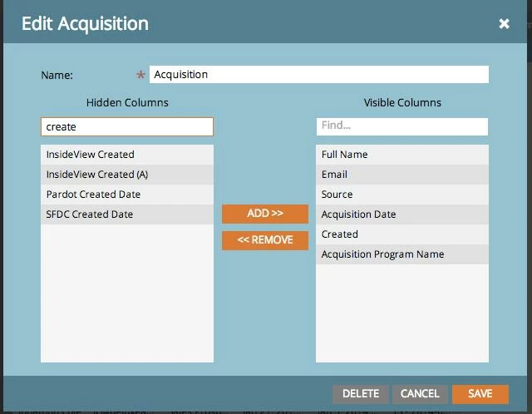The image size is (532, 414).
Task: Select Full Name in Visible Columns
Action: [x=402, y=155]
